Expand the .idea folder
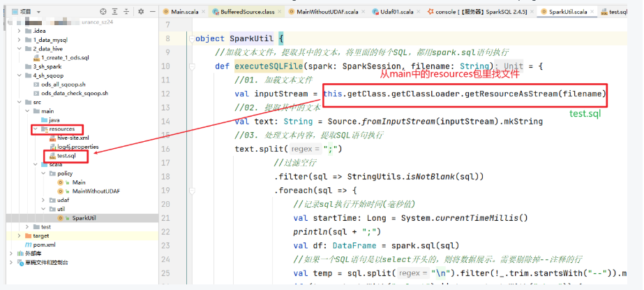The height and width of the screenshot is (290, 644). pos(20,31)
